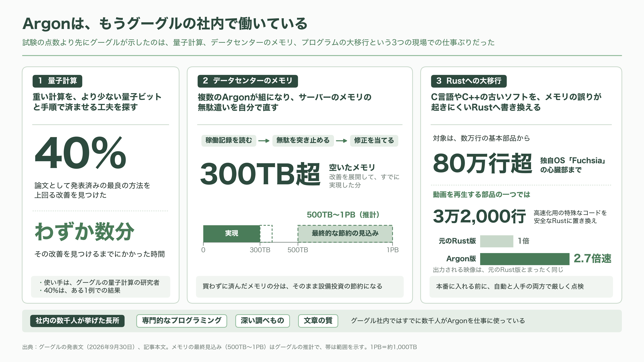This screenshot has height=362, width=644.
Task: Click '出力される映像は、元のRust版とまったく同じ' caption
Action: (498, 270)
